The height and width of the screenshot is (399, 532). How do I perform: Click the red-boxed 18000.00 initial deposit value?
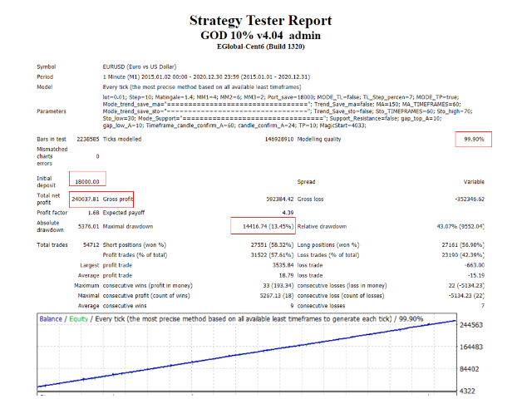click(x=87, y=181)
